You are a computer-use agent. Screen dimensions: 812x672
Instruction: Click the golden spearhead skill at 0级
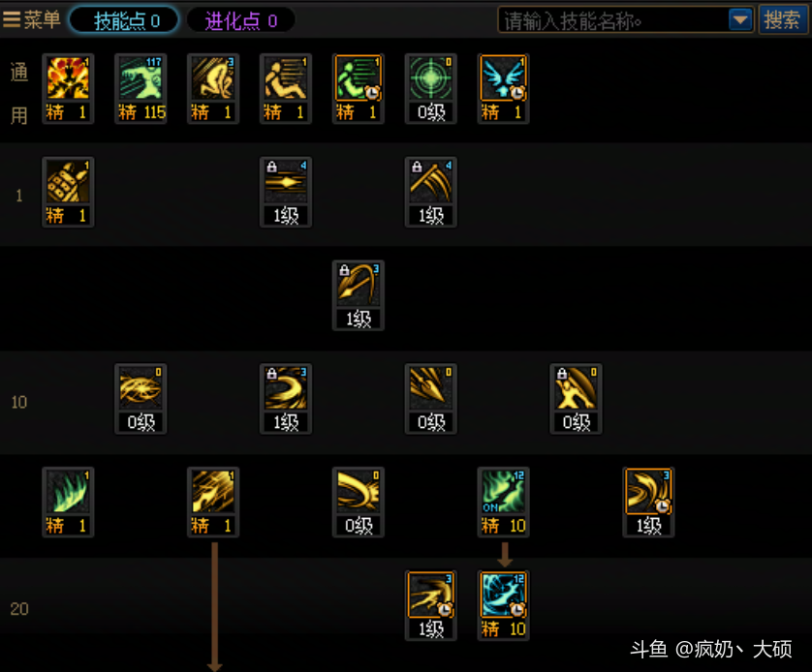[430, 399]
